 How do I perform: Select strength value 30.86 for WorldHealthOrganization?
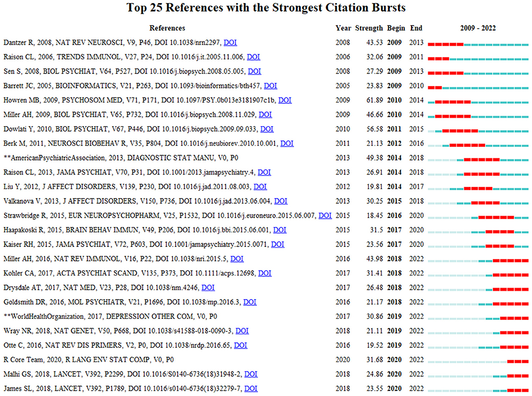(375, 317)
